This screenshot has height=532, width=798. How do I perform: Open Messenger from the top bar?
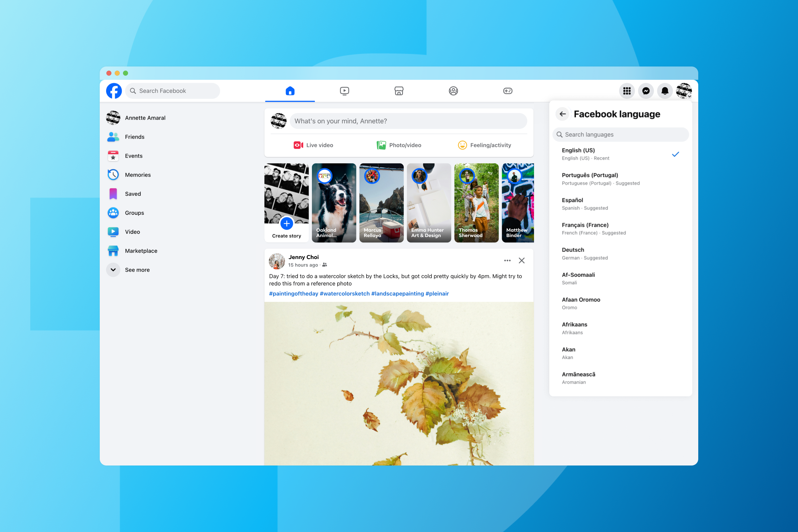(646, 90)
